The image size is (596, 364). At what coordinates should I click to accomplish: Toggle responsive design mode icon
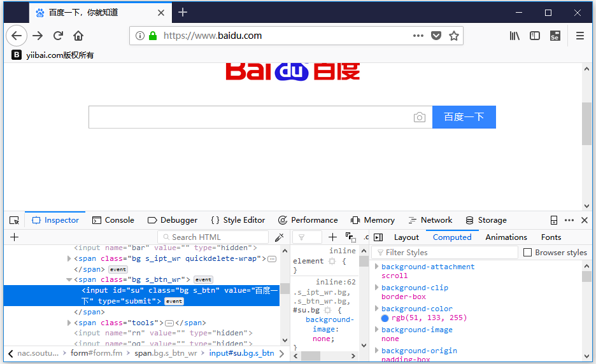(554, 220)
